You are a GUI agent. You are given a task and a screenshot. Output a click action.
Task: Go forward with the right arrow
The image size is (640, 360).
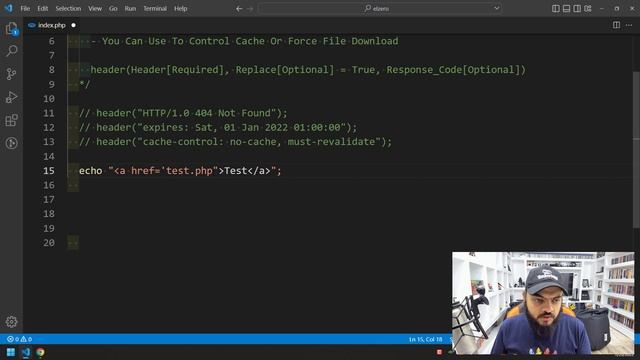tap(250, 9)
